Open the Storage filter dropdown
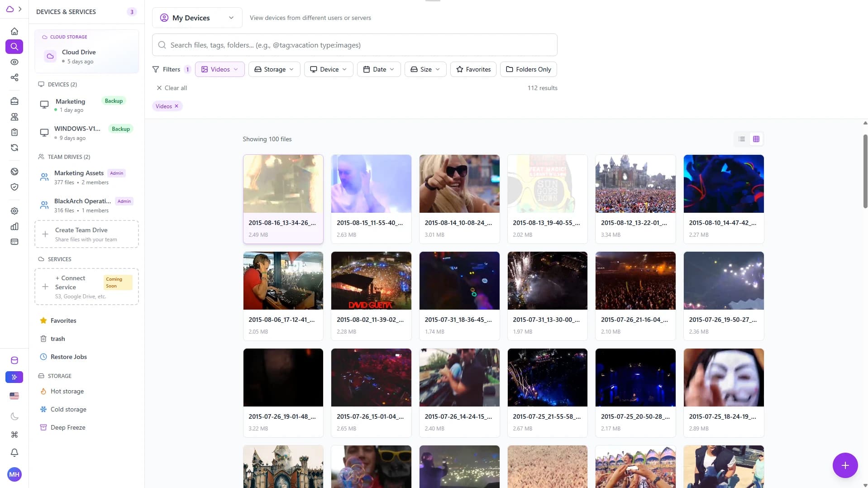Image resolution: width=868 pixels, height=488 pixels. (274, 69)
